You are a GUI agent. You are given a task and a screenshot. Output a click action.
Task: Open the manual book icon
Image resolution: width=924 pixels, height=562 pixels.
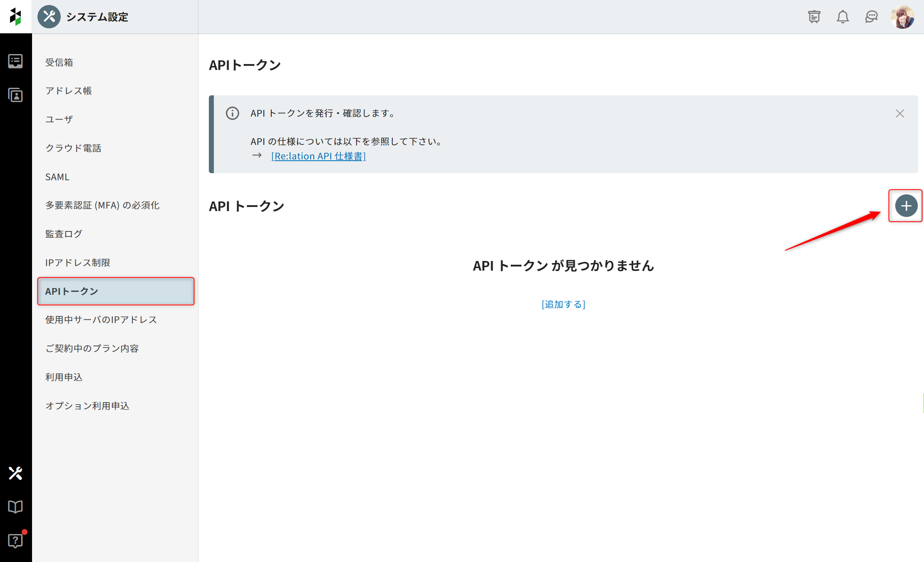pos(15,507)
